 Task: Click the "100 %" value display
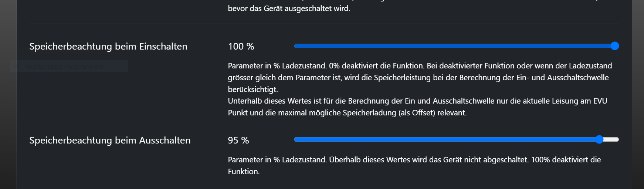pyautogui.click(x=241, y=46)
